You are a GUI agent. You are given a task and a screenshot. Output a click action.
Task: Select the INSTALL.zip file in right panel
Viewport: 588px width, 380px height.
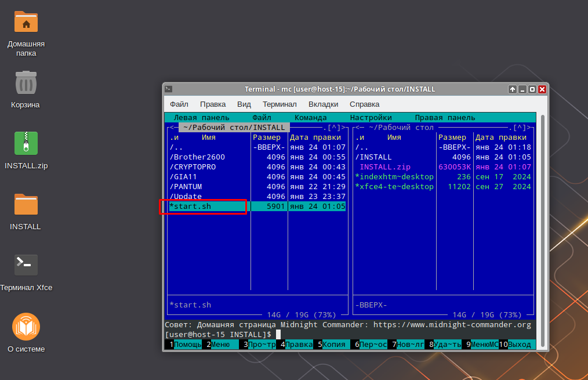(x=384, y=167)
